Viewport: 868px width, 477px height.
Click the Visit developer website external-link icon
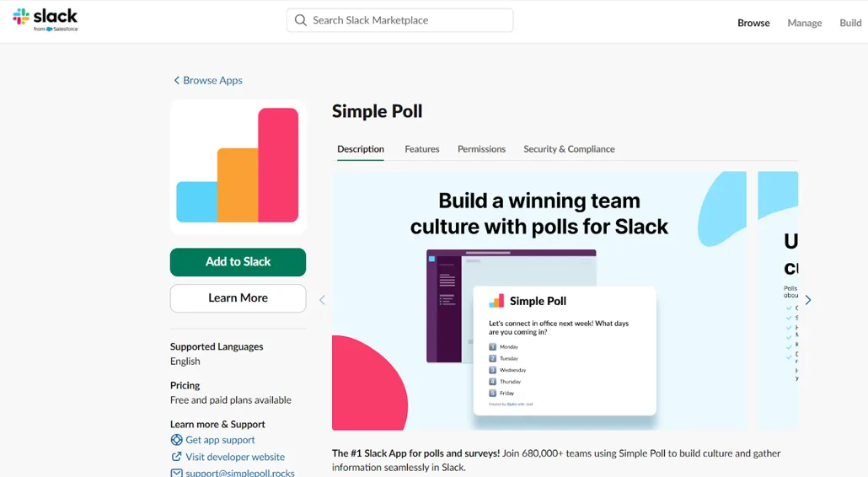[x=176, y=457]
